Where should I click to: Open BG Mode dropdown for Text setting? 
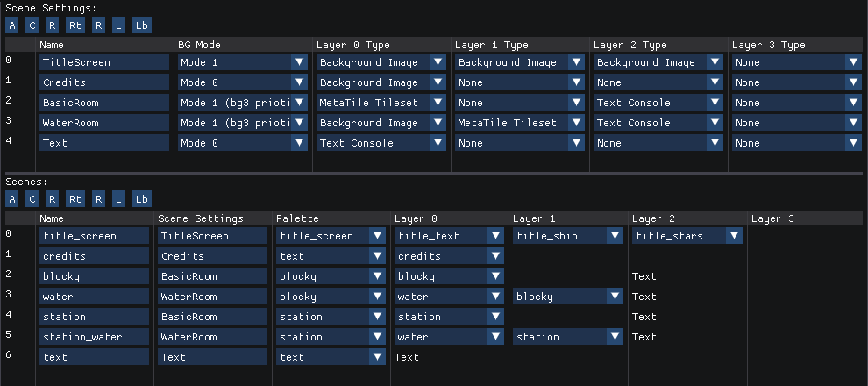pyautogui.click(x=243, y=143)
